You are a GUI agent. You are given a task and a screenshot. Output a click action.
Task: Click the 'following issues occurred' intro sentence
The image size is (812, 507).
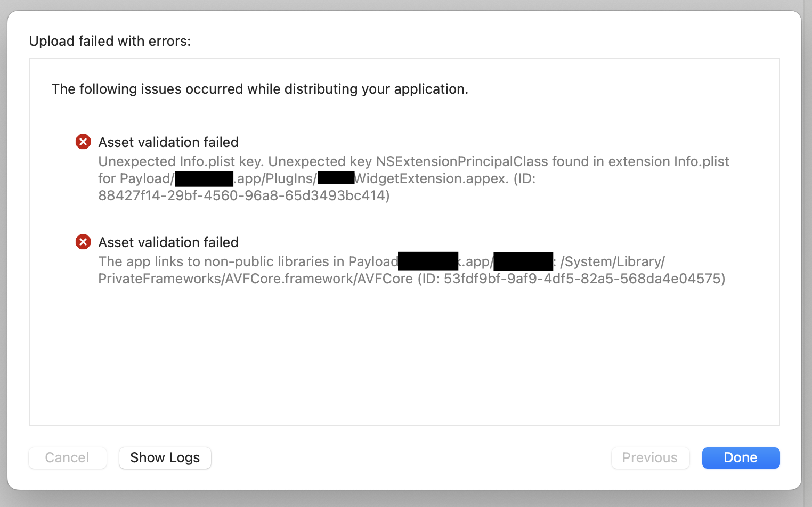[x=259, y=89]
